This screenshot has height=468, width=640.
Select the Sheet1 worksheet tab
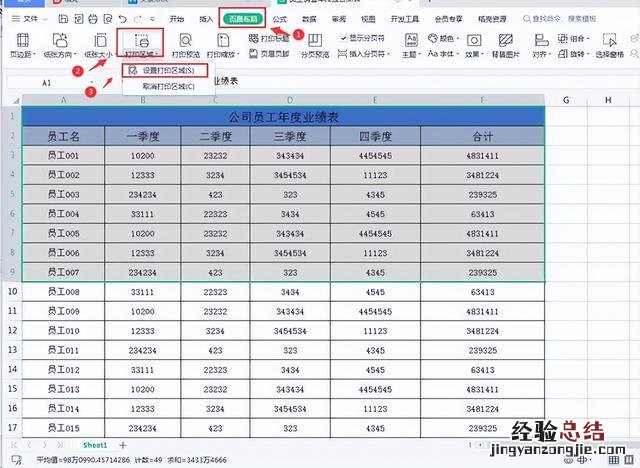click(x=95, y=445)
